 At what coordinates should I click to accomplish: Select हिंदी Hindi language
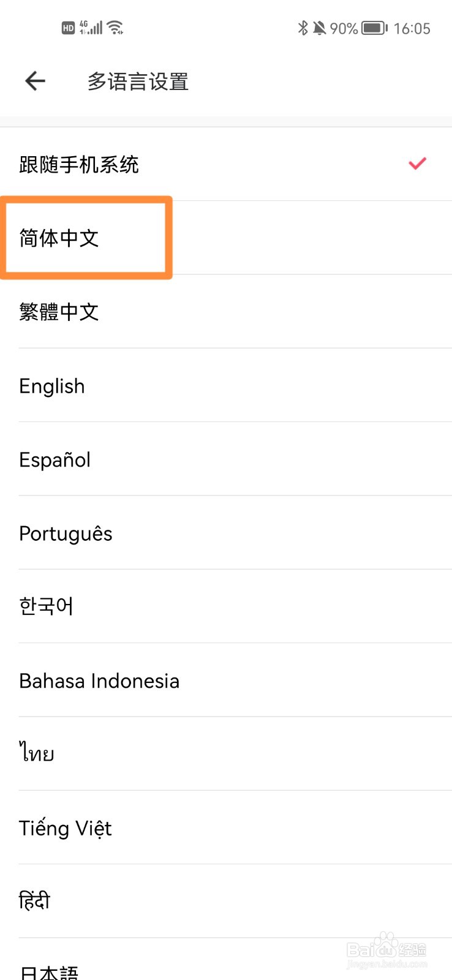pos(35,901)
